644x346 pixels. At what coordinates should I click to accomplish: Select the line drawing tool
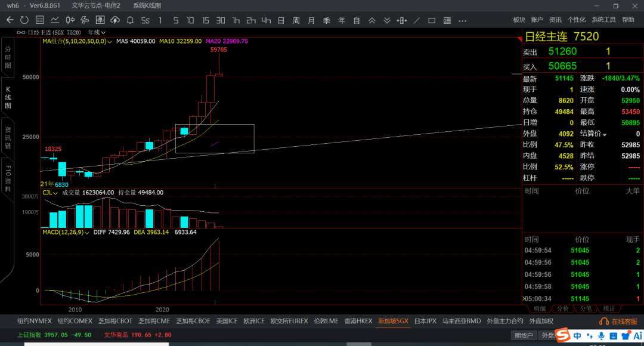click(x=417, y=20)
